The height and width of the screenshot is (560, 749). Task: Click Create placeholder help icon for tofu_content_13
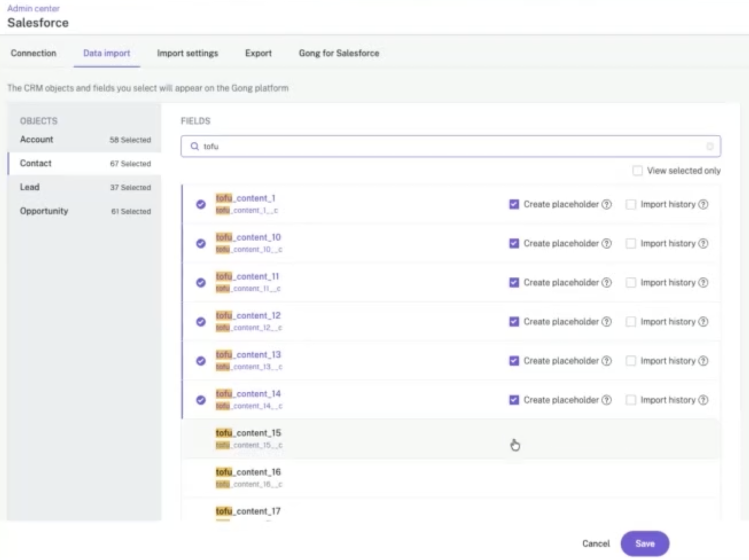[x=606, y=361]
